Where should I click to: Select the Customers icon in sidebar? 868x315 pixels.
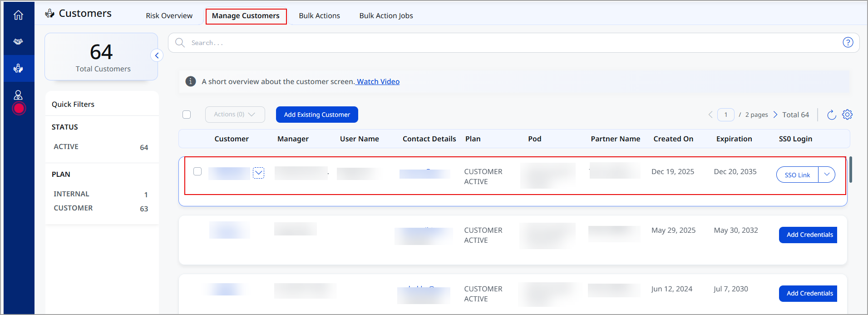18,68
